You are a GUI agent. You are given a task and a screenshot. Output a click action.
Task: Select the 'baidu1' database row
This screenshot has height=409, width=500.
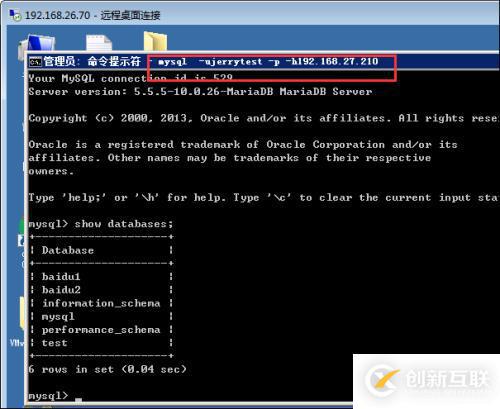[101, 277]
